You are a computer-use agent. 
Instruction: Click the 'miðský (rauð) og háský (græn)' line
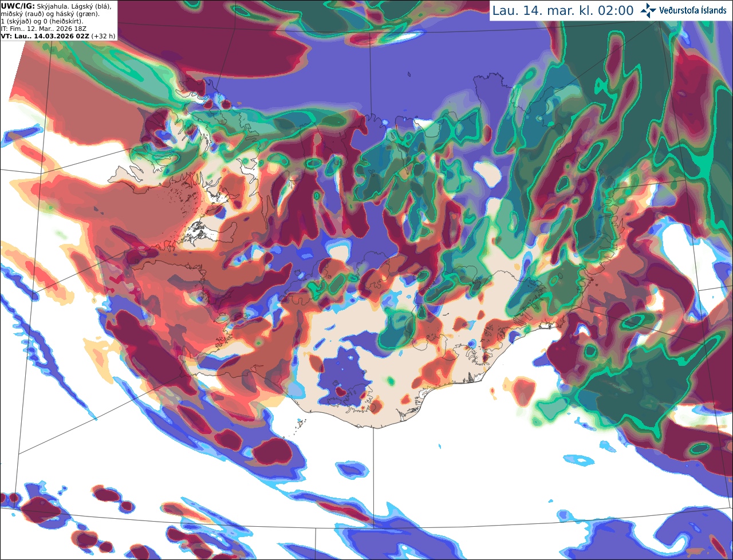[x=50, y=14]
